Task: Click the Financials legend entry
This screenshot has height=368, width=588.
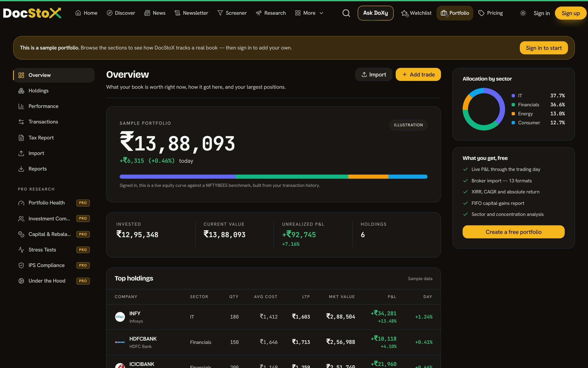Action: [538, 105]
